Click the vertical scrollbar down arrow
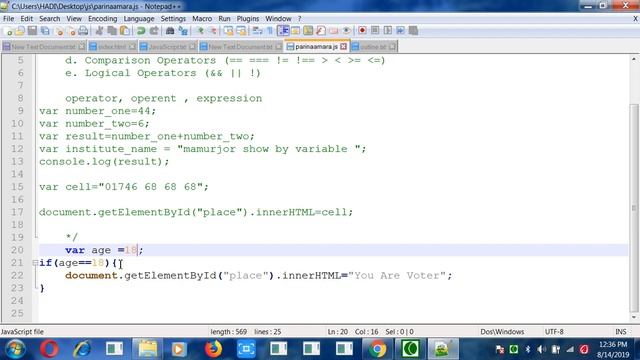640x360 pixels. coord(634,317)
